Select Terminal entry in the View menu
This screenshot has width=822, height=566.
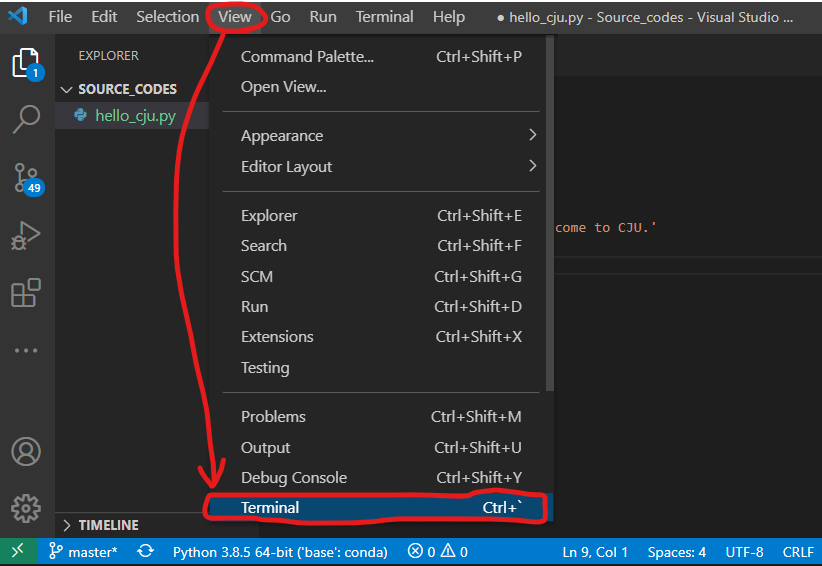coord(381,508)
